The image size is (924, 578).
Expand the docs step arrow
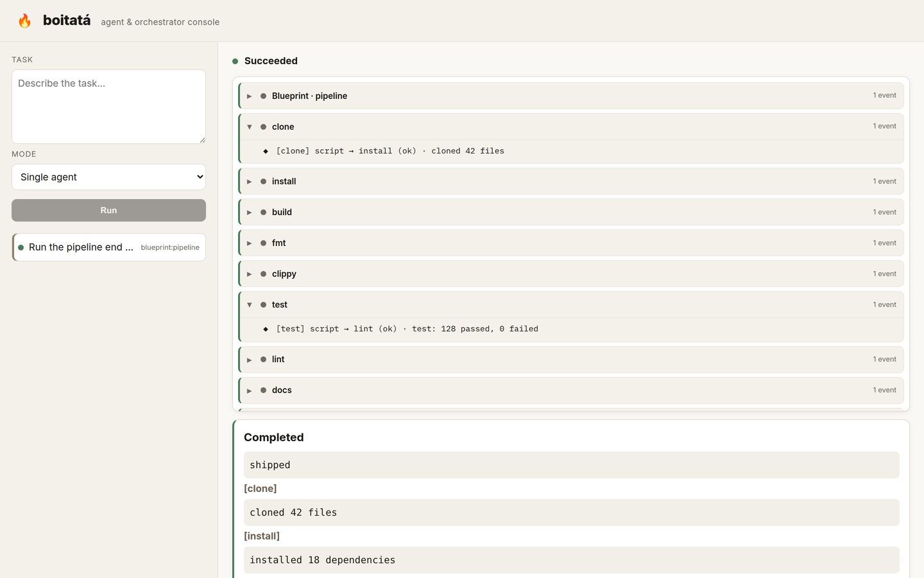[250, 390]
